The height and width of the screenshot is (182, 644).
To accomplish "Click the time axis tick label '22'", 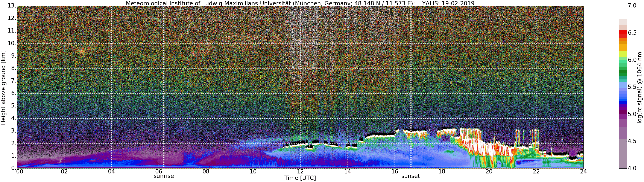I will tap(536, 172).
